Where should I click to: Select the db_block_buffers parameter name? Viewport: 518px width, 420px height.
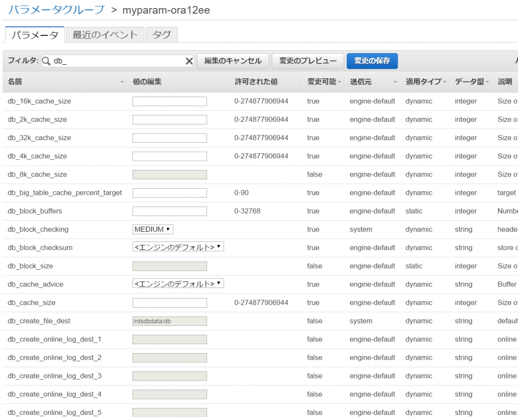click(x=35, y=211)
